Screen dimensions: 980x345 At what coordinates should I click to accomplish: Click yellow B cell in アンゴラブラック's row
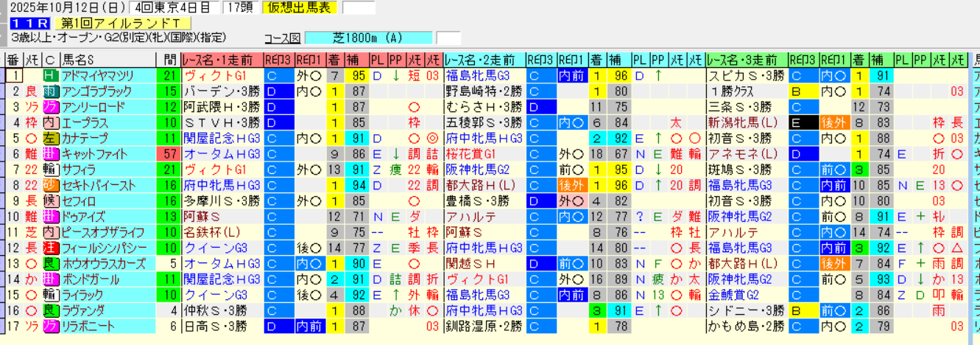803,91
